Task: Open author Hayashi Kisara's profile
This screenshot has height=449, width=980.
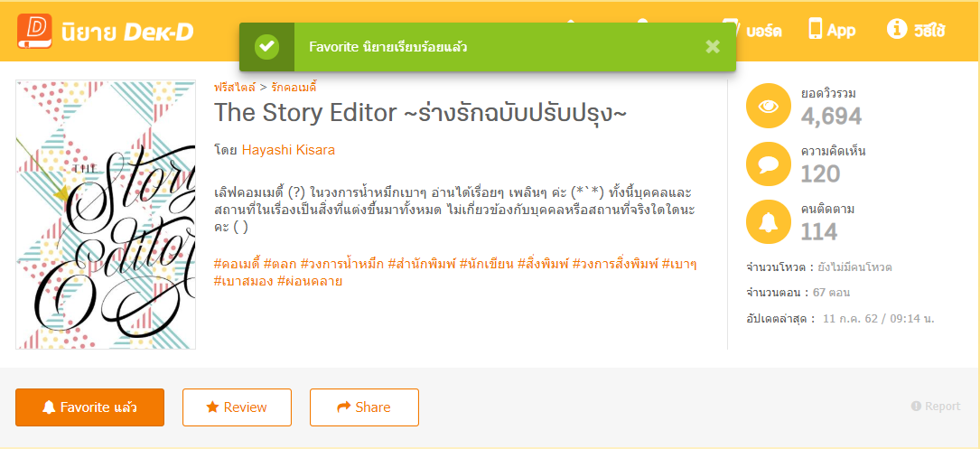Action: click(x=288, y=150)
